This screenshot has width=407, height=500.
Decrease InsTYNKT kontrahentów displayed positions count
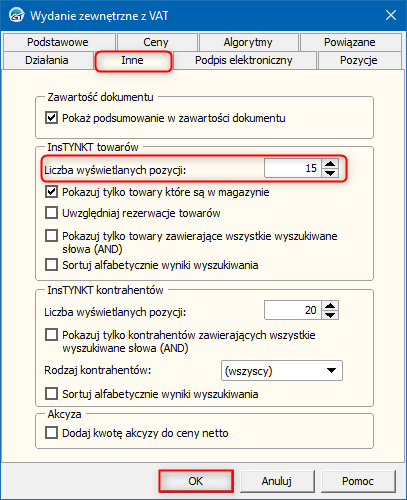click(x=330, y=315)
